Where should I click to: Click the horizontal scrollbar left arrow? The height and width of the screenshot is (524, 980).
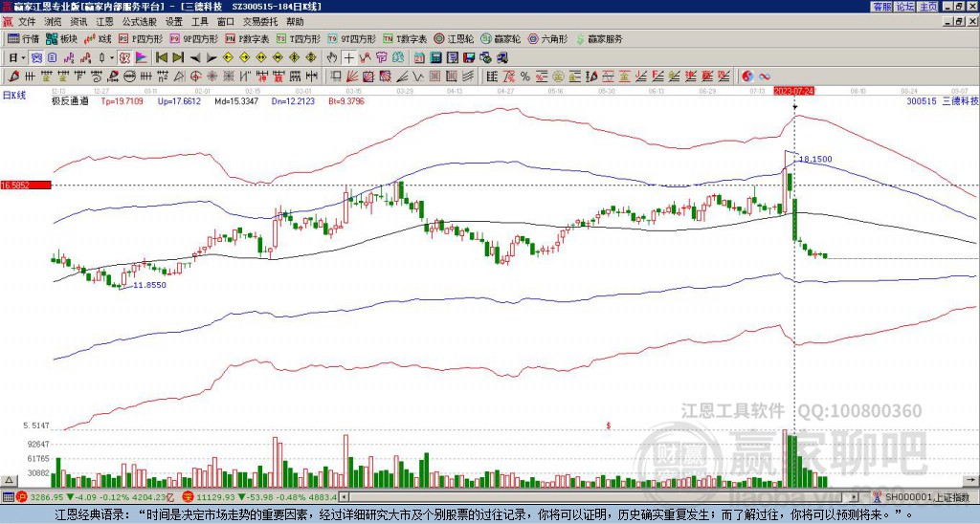coord(344,497)
